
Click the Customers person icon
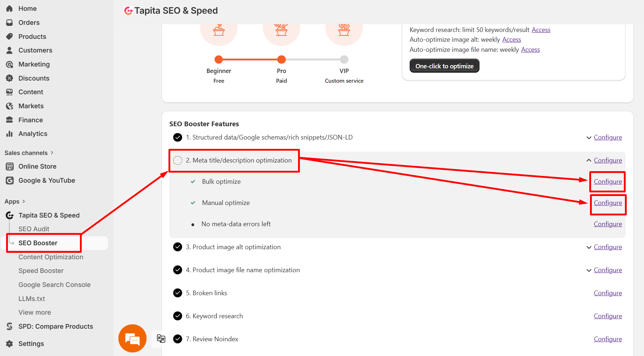tap(10, 50)
